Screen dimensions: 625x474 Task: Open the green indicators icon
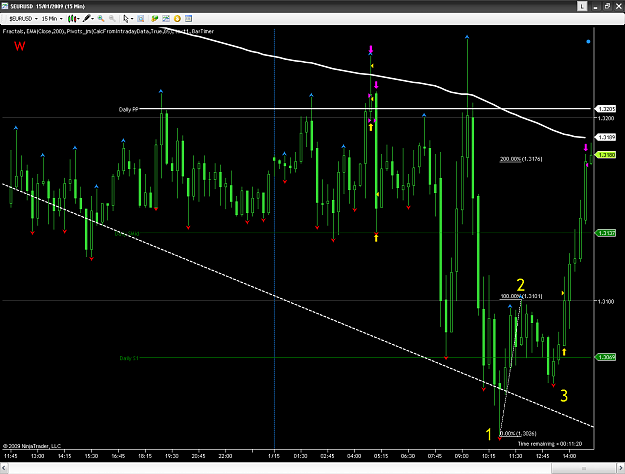coord(155,18)
